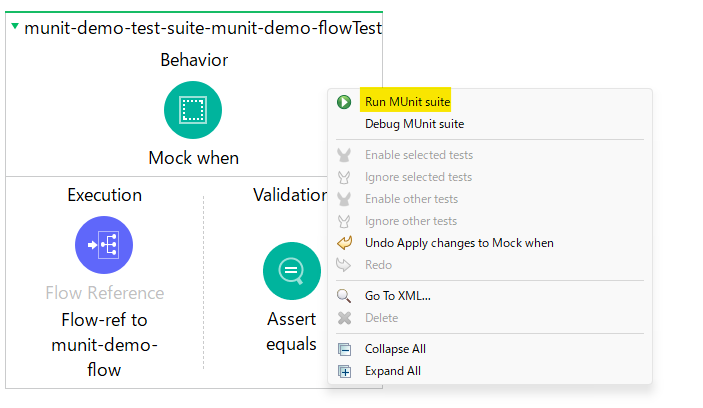Screen dimensions: 703x408
Task: Click the Go To XML magnifier icon
Action: tap(344, 296)
